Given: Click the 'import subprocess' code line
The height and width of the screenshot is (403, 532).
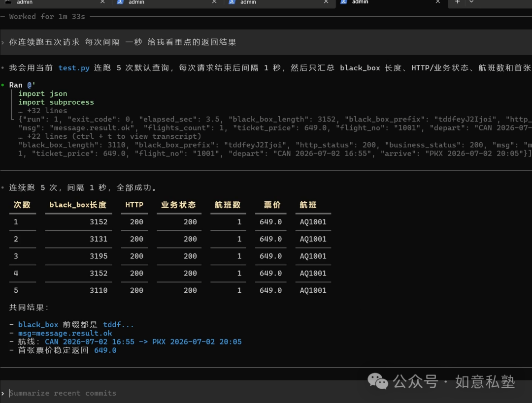Looking at the screenshot, I should [56, 102].
